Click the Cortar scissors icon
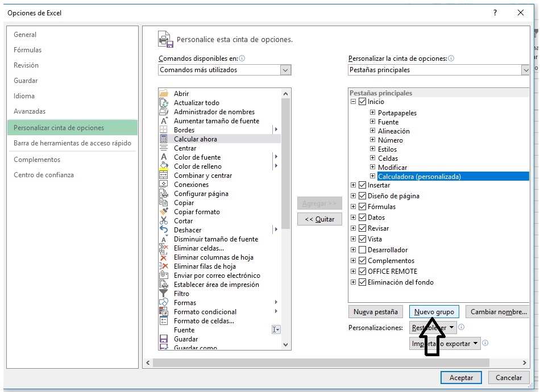Screen dimensions: 540x392 tap(164, 221)
